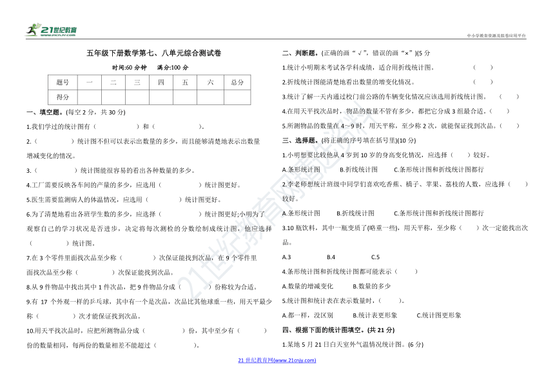Click choice question 3 10 瓶饮料，其中一瓶变质了
The image size is (555, 392).
pyautogui.click(x=405, y=228)
